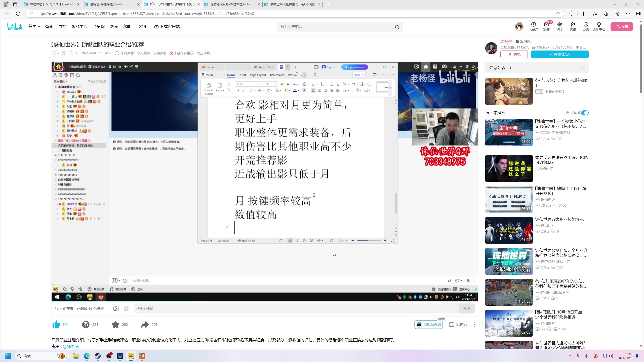Reload the page with refresh icon
644x362 pixels.
[18, 14]
